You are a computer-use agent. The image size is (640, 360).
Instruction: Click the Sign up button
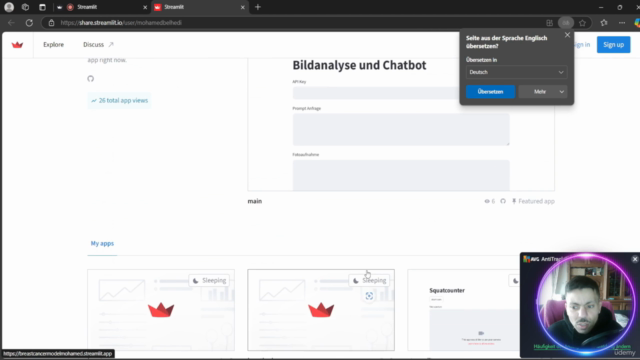click(613, 44)
